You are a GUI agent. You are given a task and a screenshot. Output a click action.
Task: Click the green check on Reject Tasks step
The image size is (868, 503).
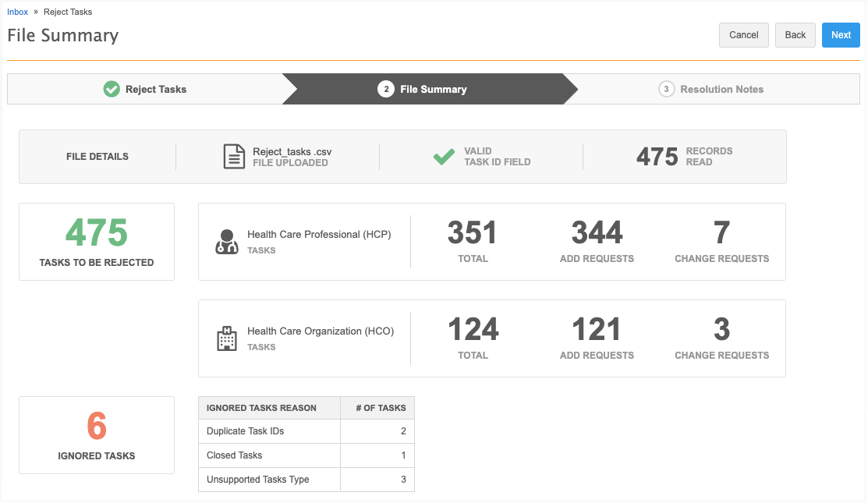[x=112, y=90]
